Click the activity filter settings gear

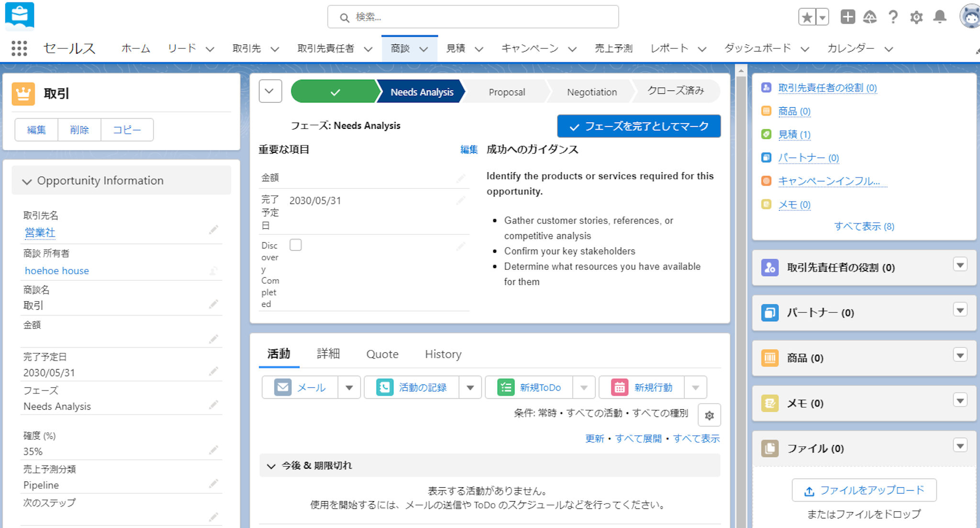point(709,415)
